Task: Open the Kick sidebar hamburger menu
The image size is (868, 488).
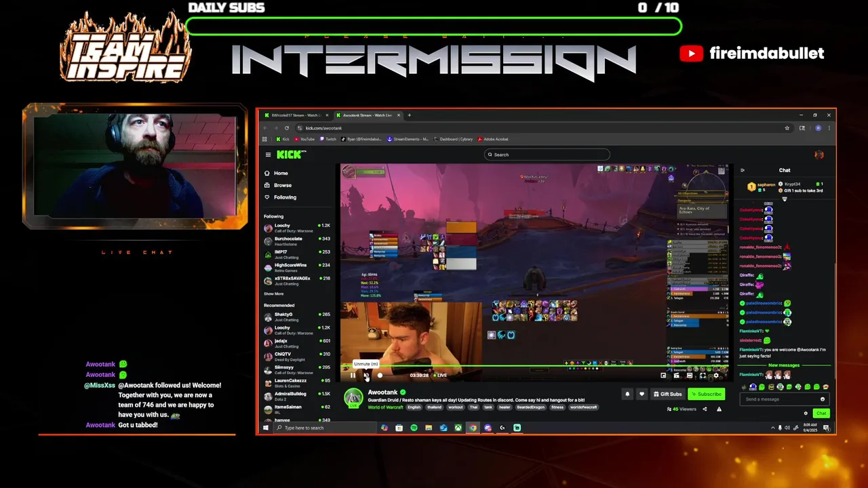Action: (x=268, y=155)
